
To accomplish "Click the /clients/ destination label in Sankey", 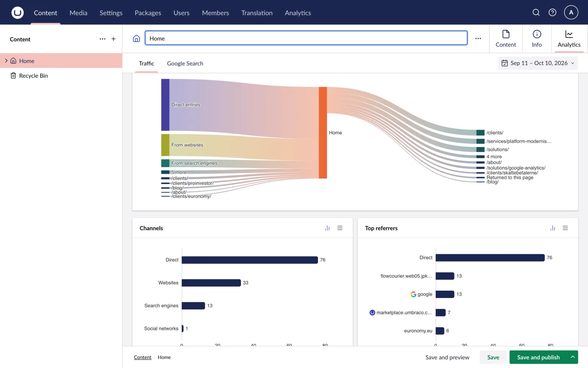I will (x=495, y=132).
